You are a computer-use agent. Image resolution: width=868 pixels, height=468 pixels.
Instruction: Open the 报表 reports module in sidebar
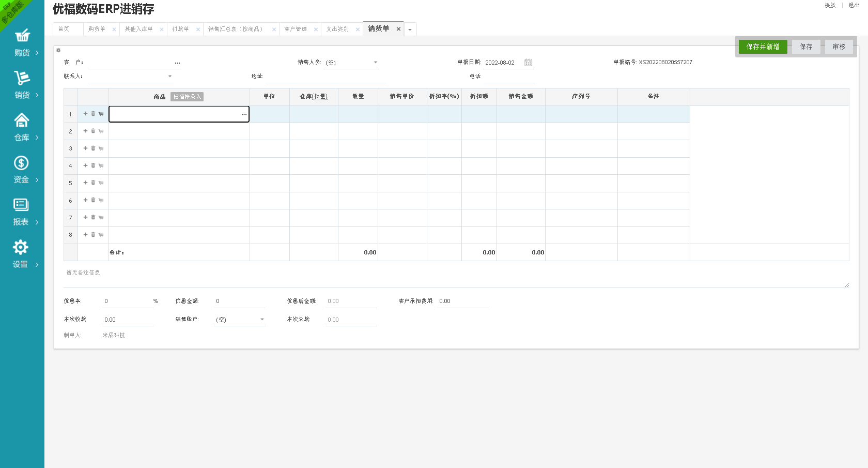pyautogui.click(x=22, y=213)
